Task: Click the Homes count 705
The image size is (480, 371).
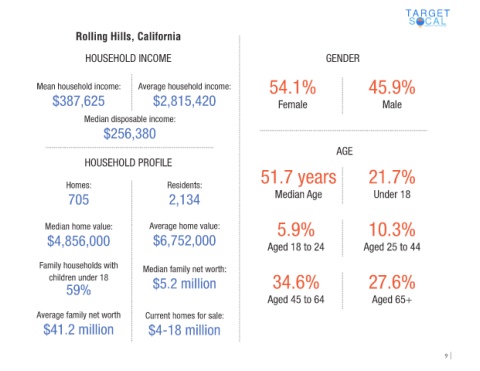Action: (78, 200)
